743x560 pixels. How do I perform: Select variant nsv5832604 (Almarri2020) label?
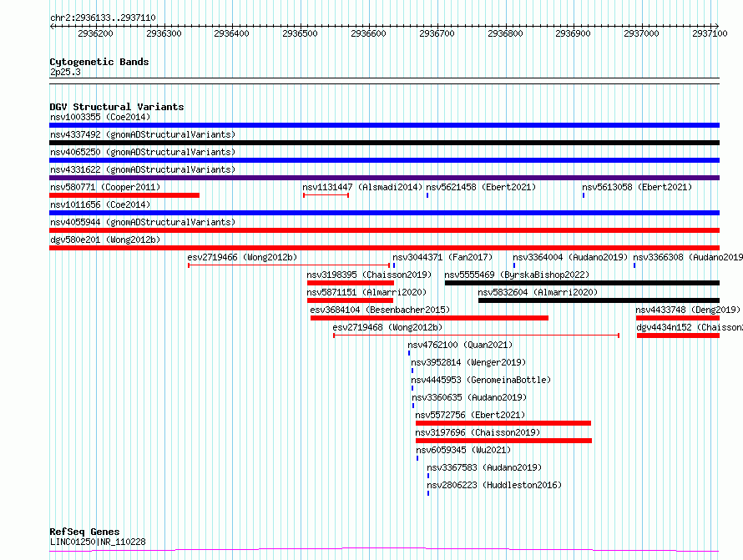[538, 292]
